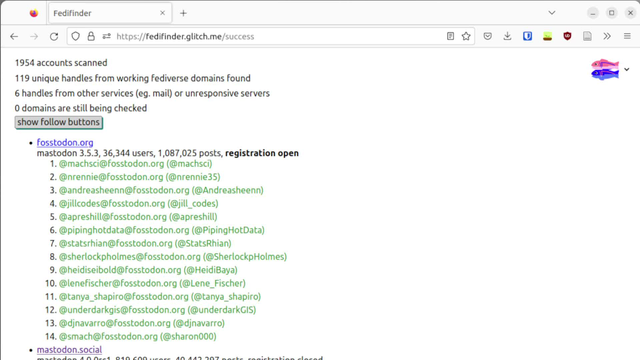Maximize the Firefox window
The image size is (640, 360).
pos(611,13)
